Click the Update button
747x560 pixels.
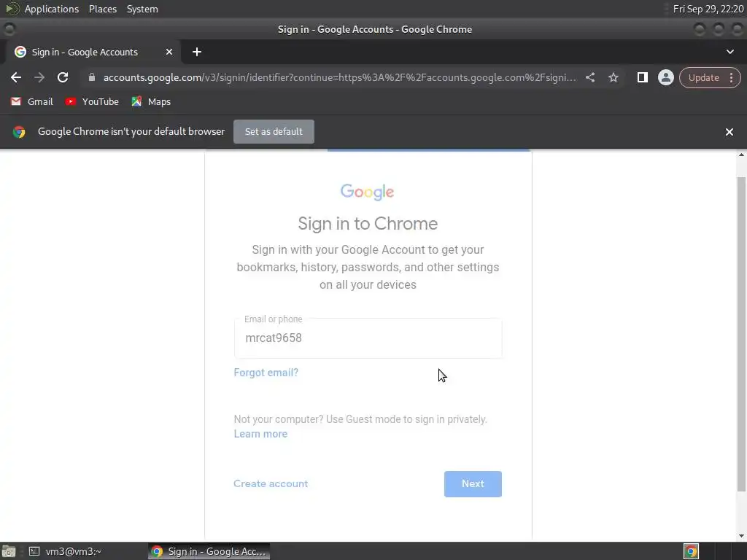[x=703, y=77]
